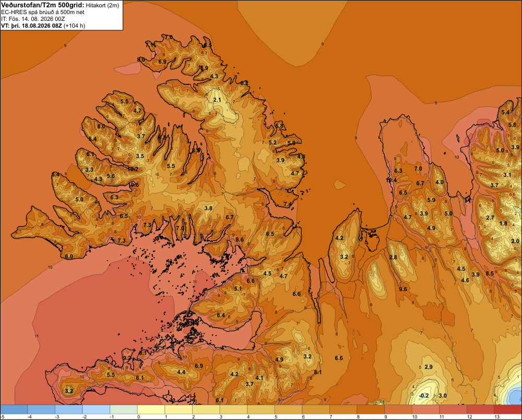Select legend swatch between -5 and -4
This screenshot has height=420, width=522.
[x=14, y=410]
